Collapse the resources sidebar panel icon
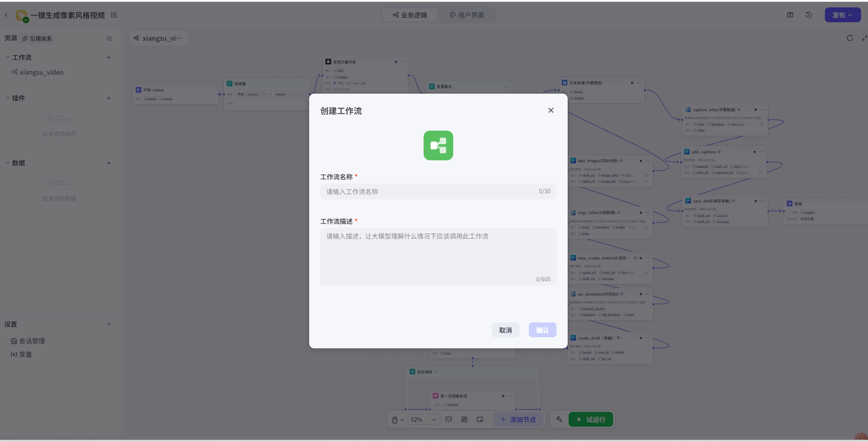 [109, 38]
